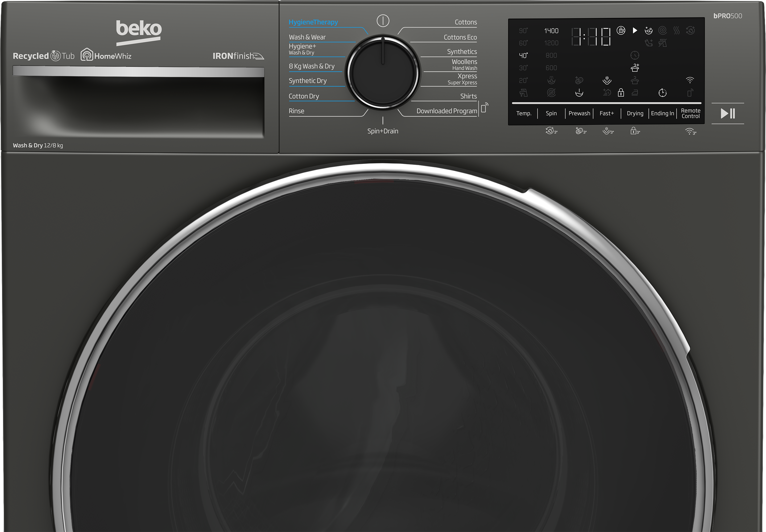The height and width of the screenshot is (532, 766).
Task: Tap the phone icon beside Downloaded Program
Action: [x=485, y=107]
